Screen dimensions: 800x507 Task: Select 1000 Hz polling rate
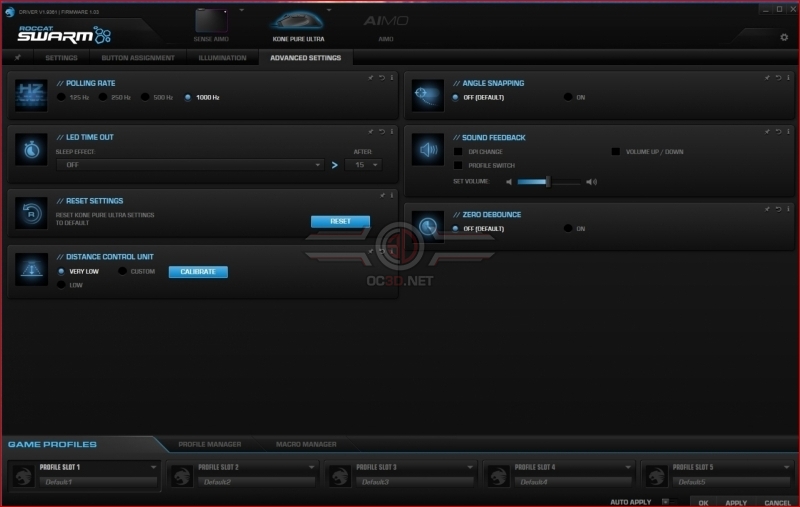coord(188,97)
